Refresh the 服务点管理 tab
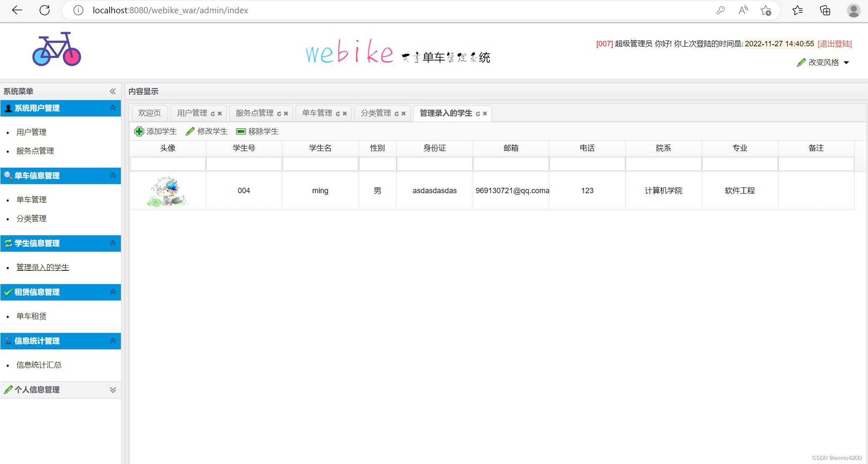 tap(279, 113)
